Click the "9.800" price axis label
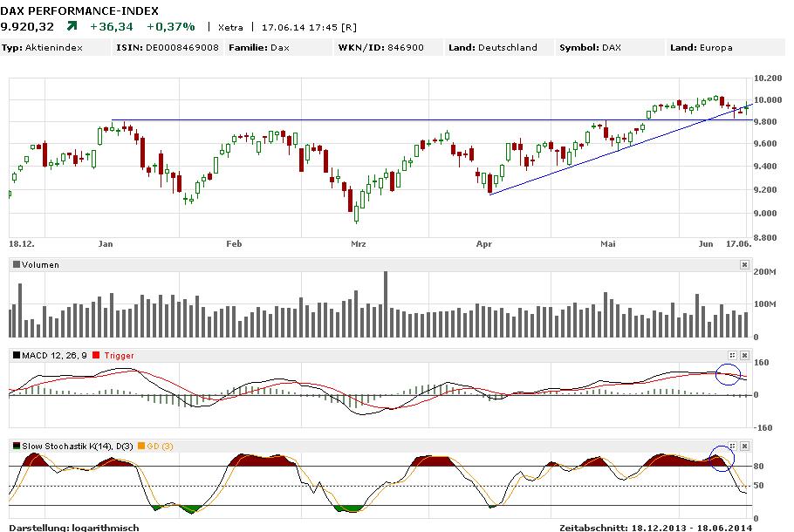 tap(765, 121)
